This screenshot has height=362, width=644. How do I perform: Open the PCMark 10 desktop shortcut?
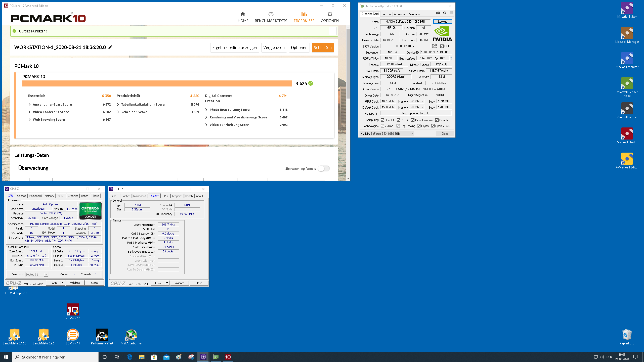73,312
